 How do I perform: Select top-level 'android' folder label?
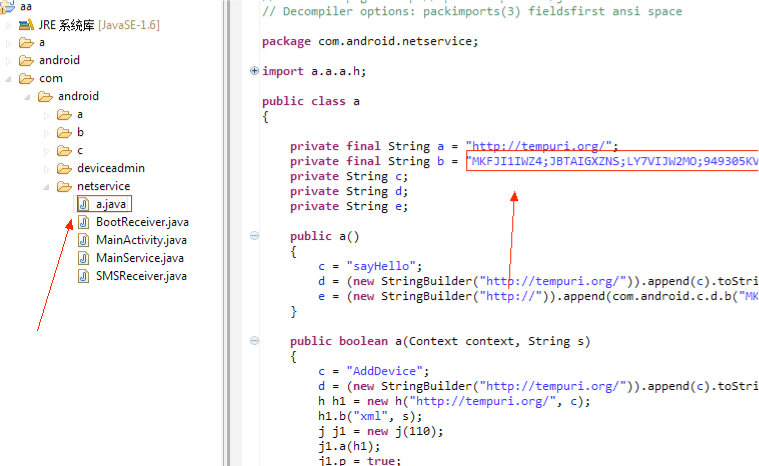coord(59,60)
